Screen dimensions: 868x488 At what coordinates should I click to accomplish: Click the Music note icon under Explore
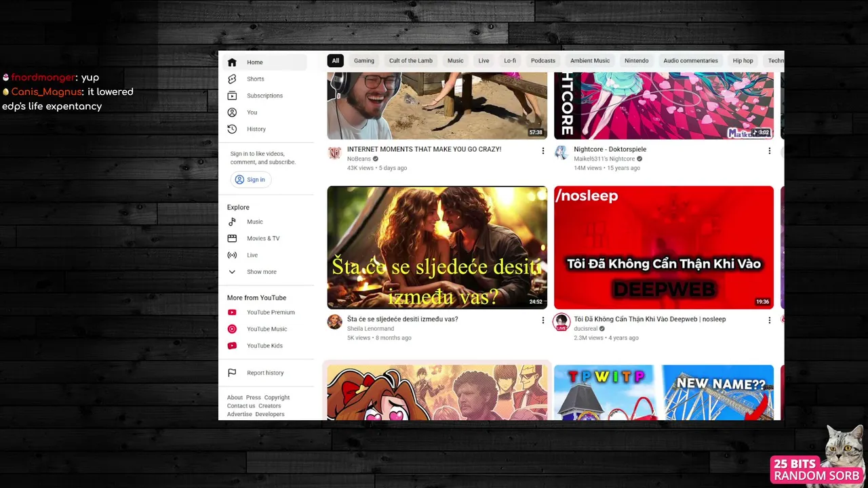click(232, 222)
